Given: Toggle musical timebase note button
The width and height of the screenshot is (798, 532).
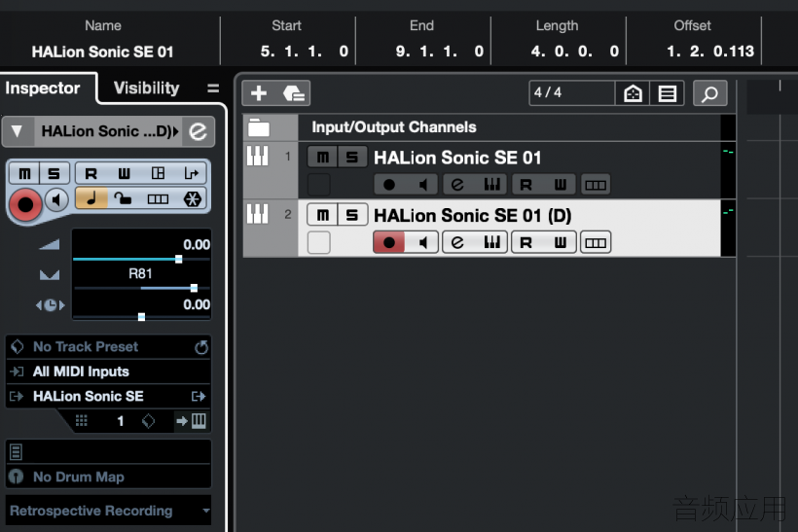Looking at the screenshot, I should (x=91, y=198).
